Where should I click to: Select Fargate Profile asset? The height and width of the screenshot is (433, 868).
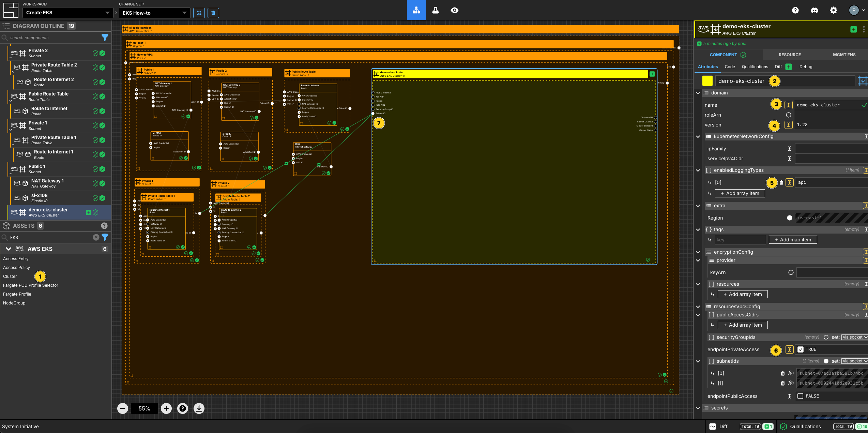click(17, 294)
